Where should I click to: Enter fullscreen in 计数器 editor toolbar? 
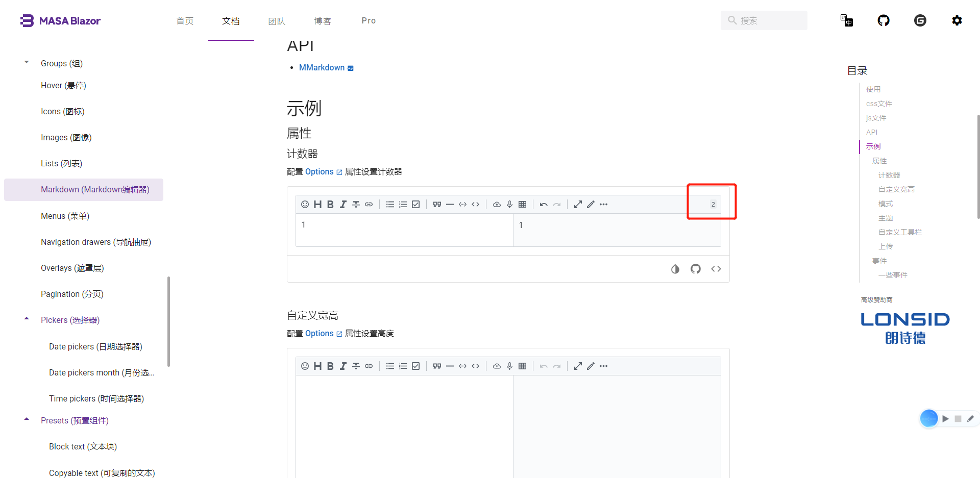coord(578,205)
